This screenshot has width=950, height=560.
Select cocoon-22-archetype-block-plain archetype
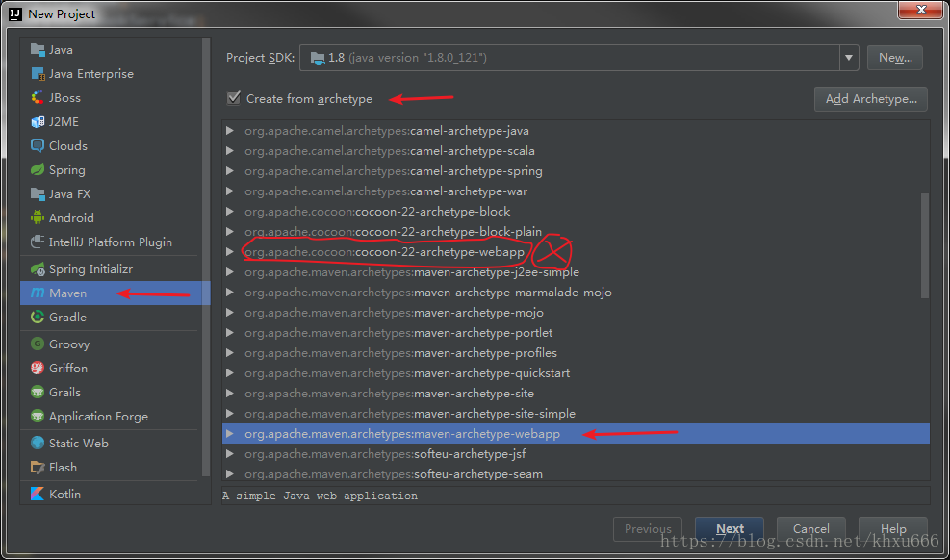[394, 231]
